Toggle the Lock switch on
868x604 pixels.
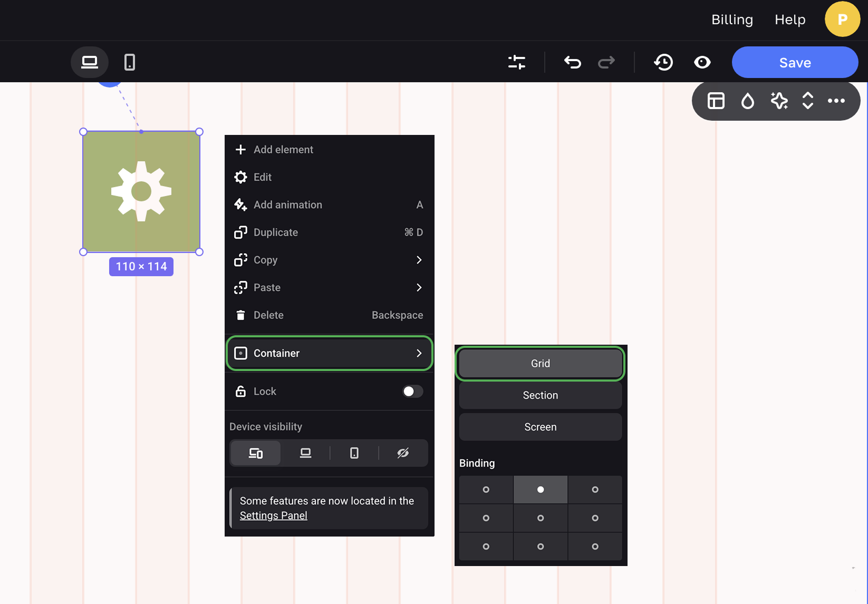412,391
